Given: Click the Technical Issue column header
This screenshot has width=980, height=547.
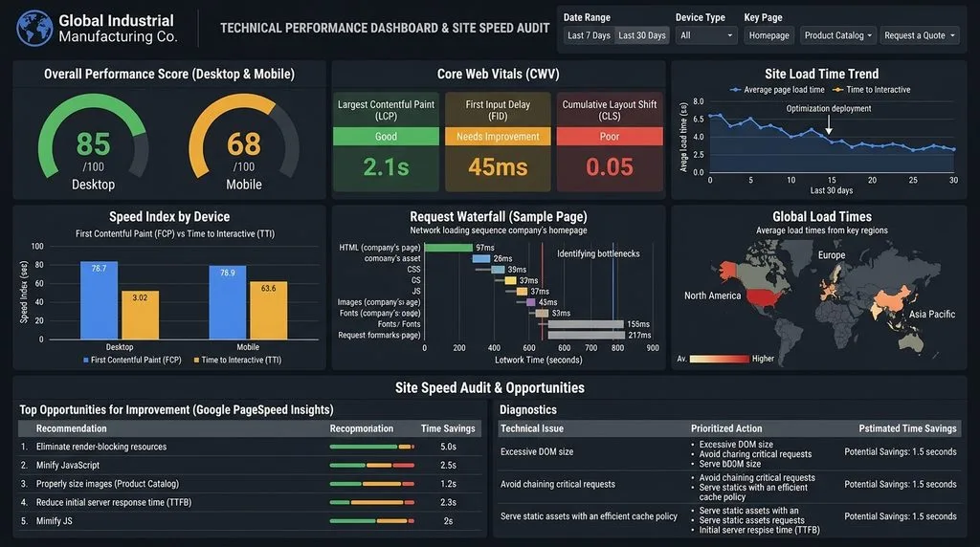Looking at the screenshot, I should click(532, 428).
